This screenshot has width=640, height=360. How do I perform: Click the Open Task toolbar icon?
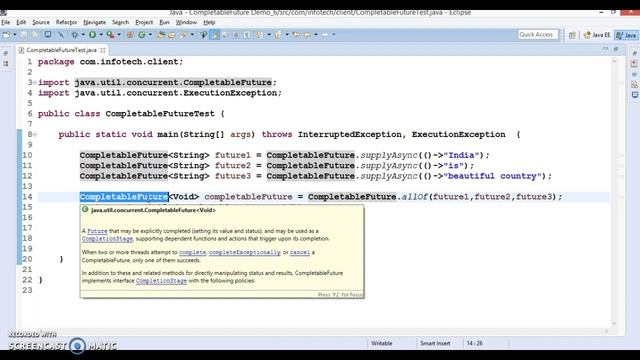tap(171, 35)
